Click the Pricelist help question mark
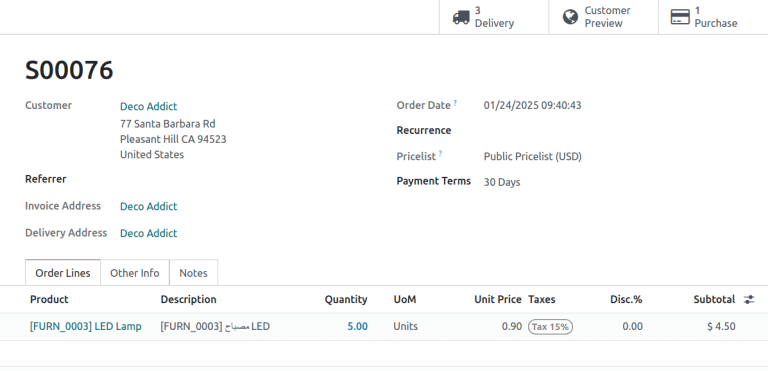The height and width of the screenshot is (371, 768). coord(440,154)
